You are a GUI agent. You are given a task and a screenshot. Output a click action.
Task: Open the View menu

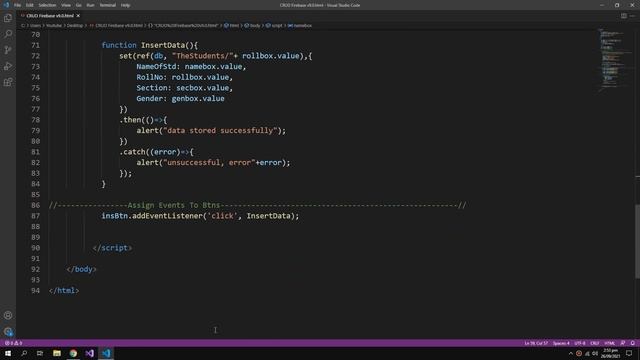pos(66,5)
